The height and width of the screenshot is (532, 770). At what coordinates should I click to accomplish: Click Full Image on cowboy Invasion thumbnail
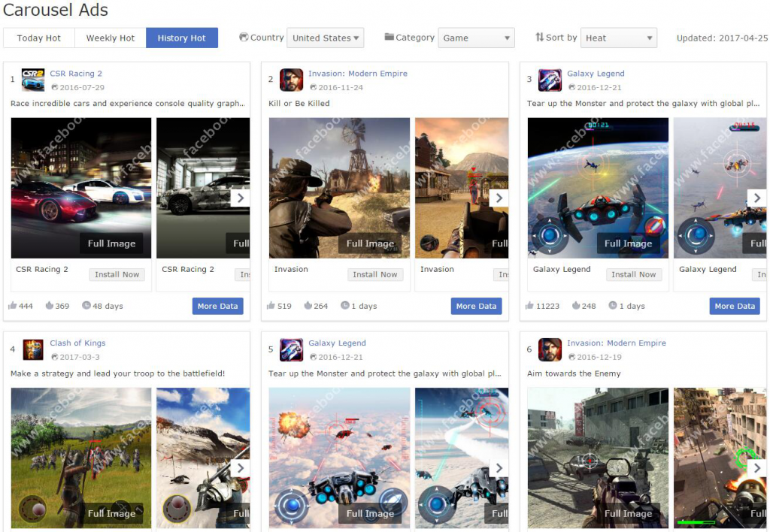tap(370, 243)
